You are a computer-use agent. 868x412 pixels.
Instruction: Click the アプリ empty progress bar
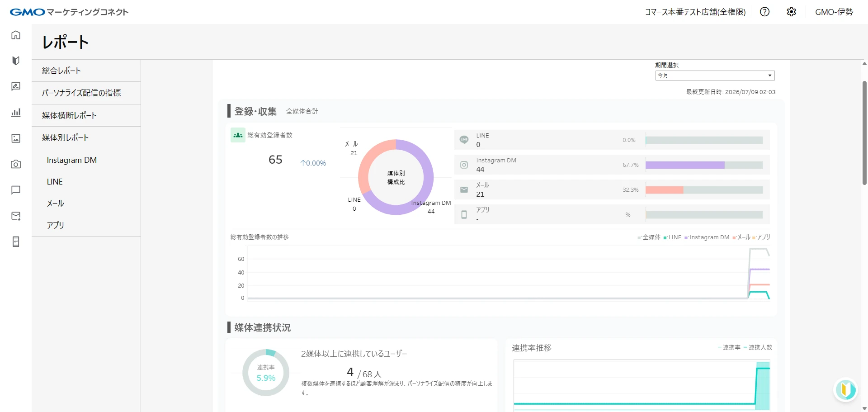coord(704,215)
